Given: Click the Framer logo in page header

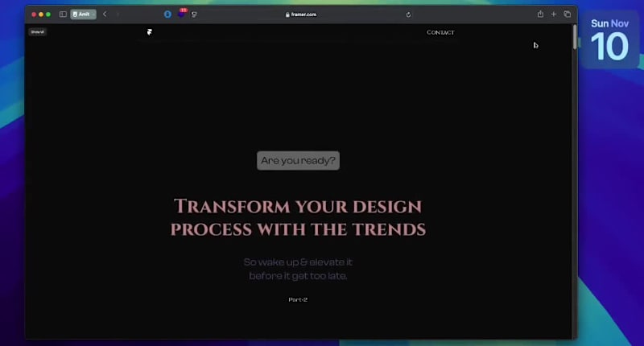Looking at the screenshot, I should tap(150, 32).
